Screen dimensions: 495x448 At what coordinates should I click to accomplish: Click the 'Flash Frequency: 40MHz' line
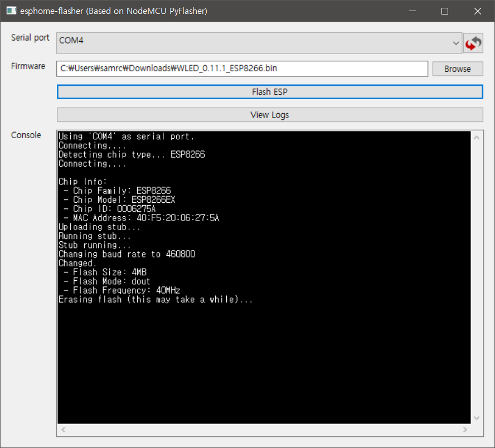[x=122, y=290]
